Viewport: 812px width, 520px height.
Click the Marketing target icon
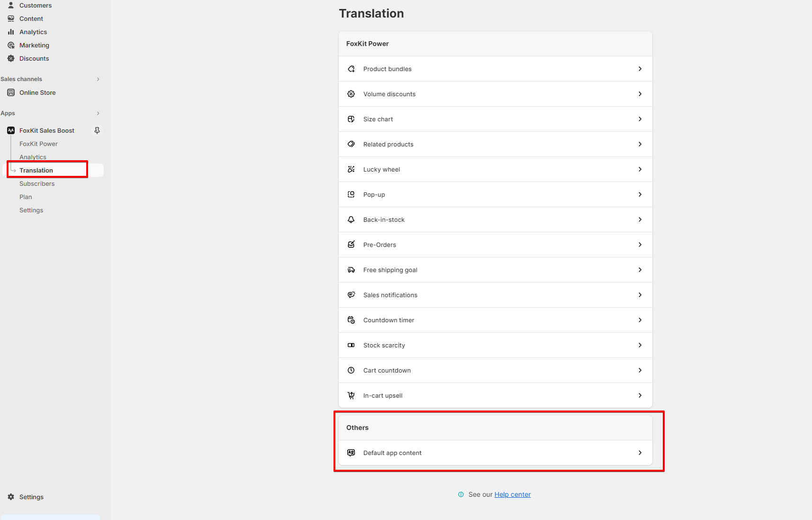coord(11,45)
